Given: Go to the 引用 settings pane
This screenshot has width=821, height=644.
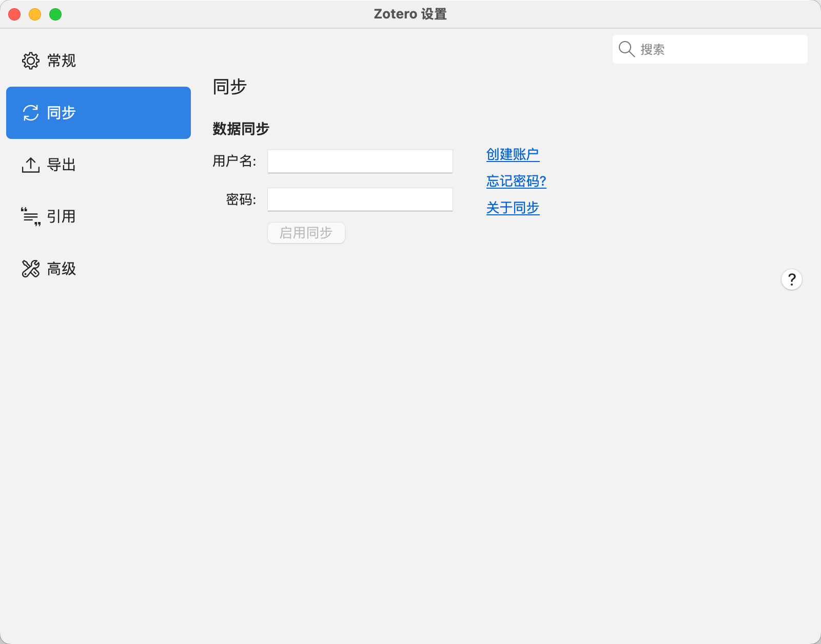Looking at the screenshot, I should 99,217.
